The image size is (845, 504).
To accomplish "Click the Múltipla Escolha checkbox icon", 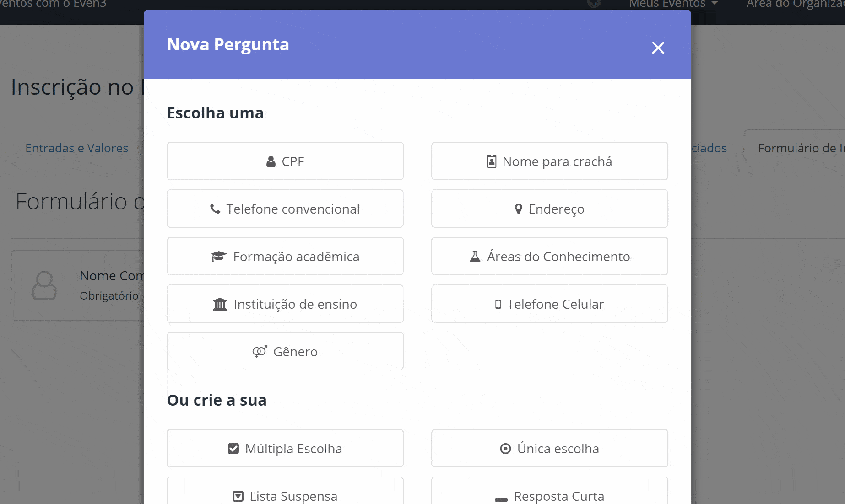I will point(233,448).
